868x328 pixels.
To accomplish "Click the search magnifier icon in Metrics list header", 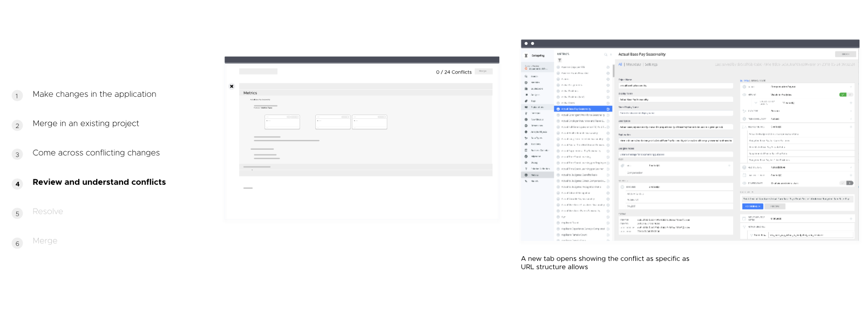I will 605,55.
